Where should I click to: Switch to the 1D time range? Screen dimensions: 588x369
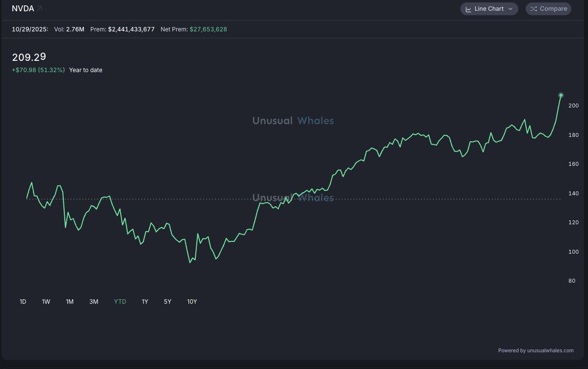click(23, 301)
